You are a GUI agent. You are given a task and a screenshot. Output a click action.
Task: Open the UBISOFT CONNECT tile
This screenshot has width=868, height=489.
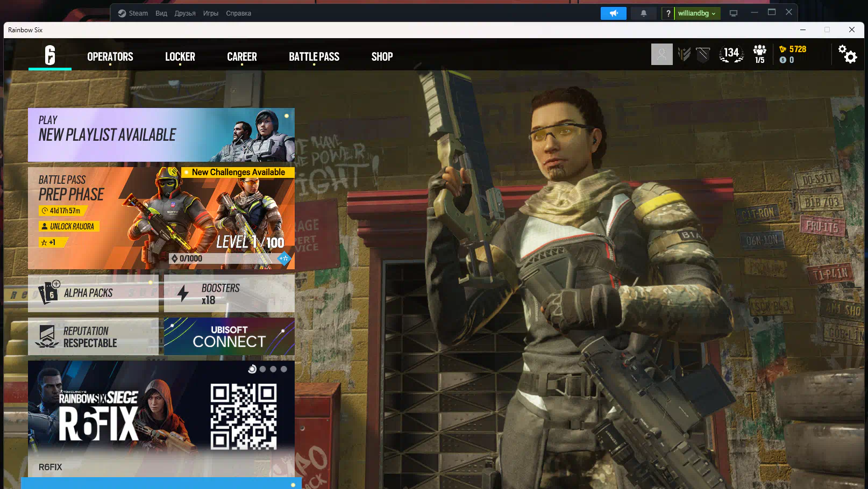click(x=229, y=336)
